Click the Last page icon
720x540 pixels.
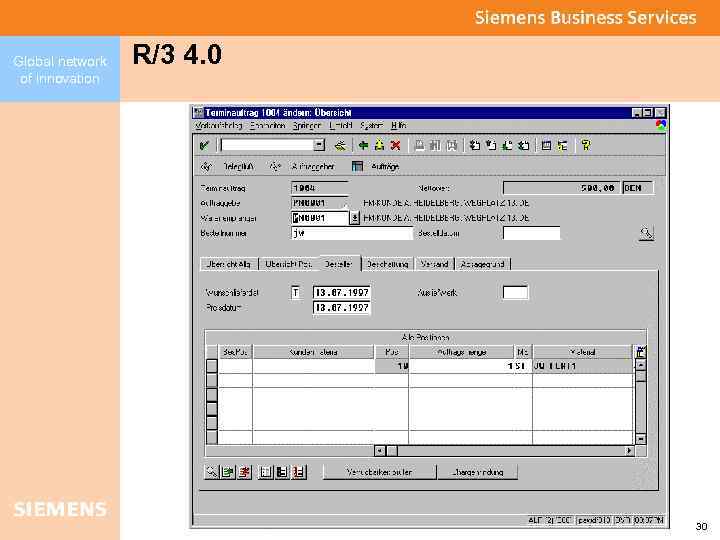pyautogui.click(x=523, y=146)
